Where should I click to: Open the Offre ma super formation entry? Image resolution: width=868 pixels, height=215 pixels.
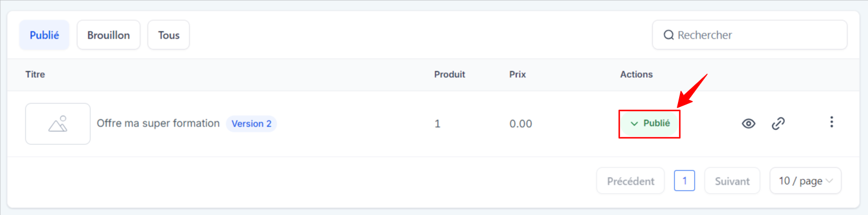[x=158, y=124]
